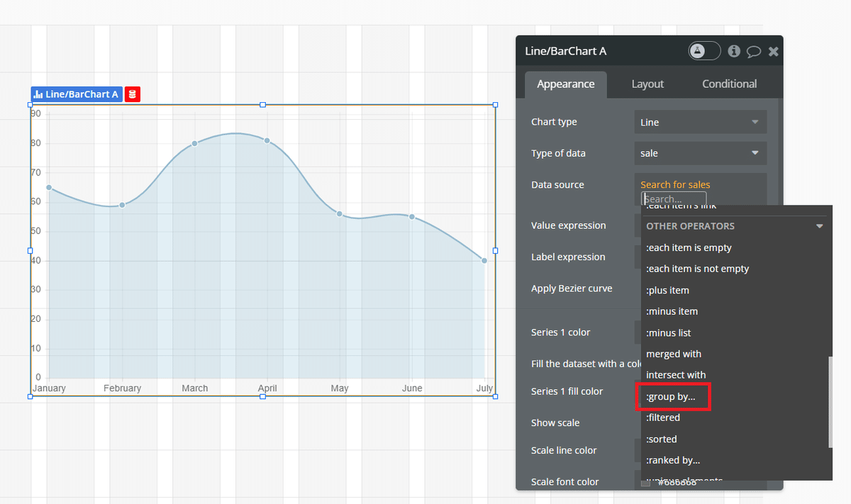Click the May data point on chart
The width and height of the screenshot is (851, 504).
coord(339,213)
